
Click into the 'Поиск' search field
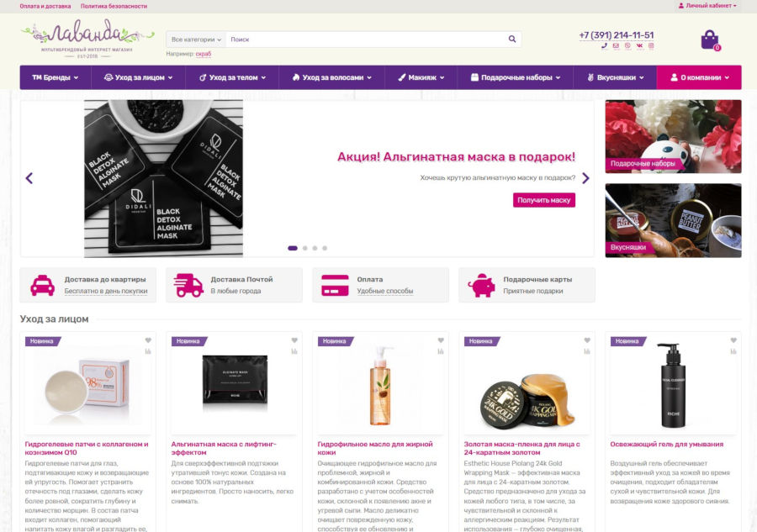pos(366,40)
